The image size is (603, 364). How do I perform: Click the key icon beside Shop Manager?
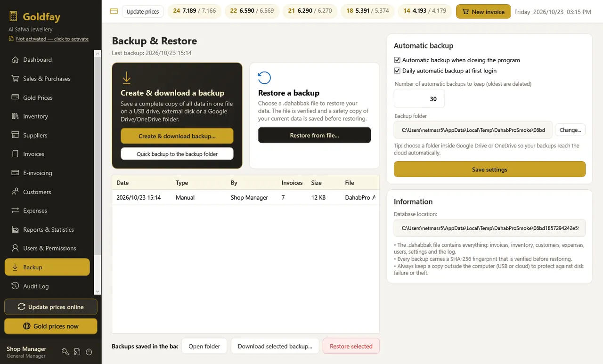tap(65, 352)
